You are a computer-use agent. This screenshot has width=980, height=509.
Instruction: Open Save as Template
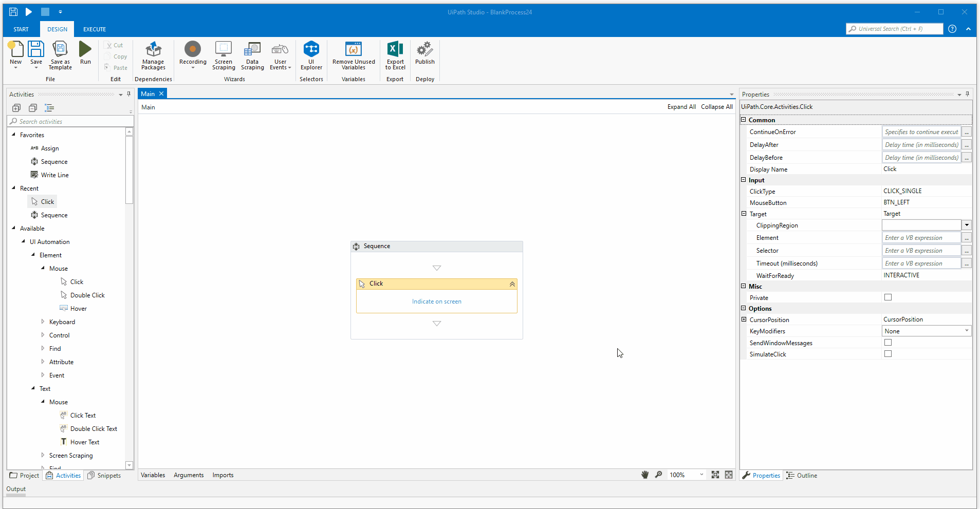(60, 55)
